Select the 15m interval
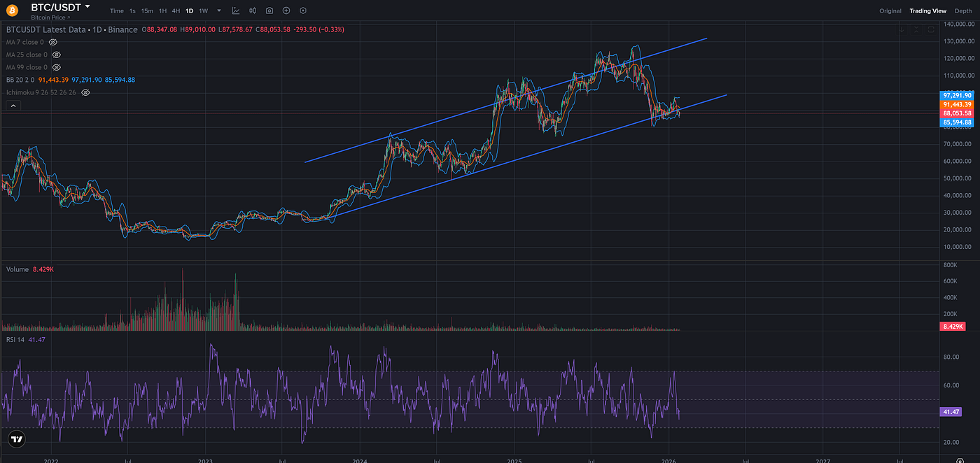The width and height of the screenshot is (980, 463). [x=147, y=10]
